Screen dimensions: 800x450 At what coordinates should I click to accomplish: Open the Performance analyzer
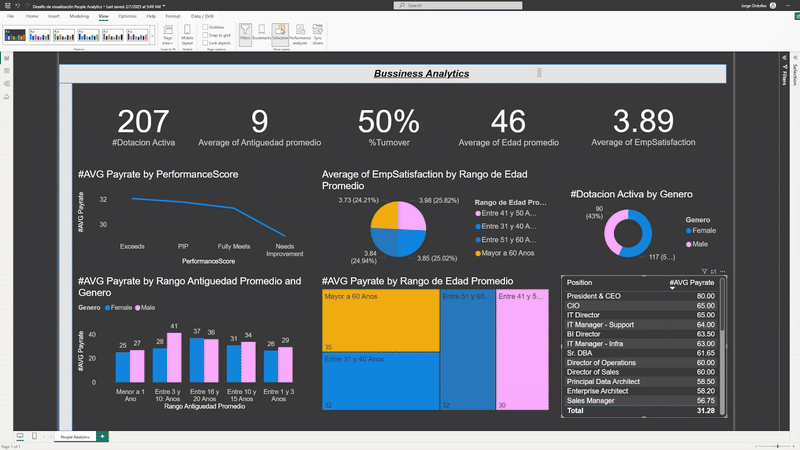[x=299, y=36]
